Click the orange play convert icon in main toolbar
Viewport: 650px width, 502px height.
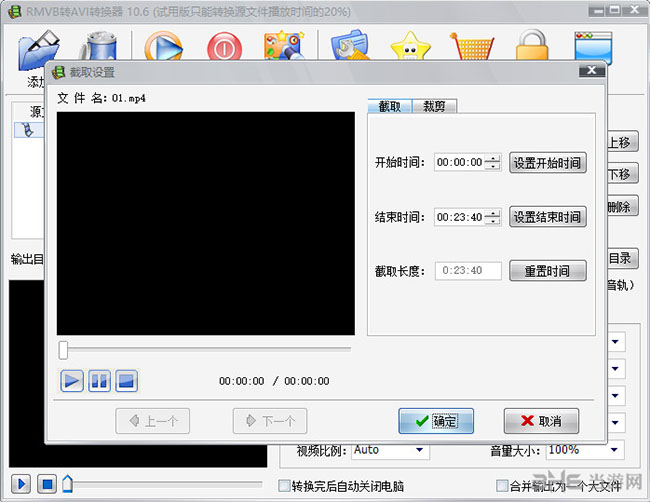[x=163, y=46]
